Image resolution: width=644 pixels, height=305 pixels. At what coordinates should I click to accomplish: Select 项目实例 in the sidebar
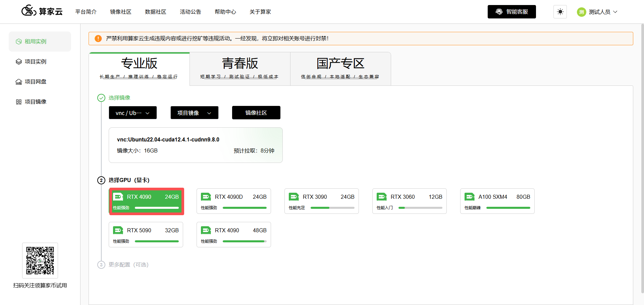tap(40, 62)
